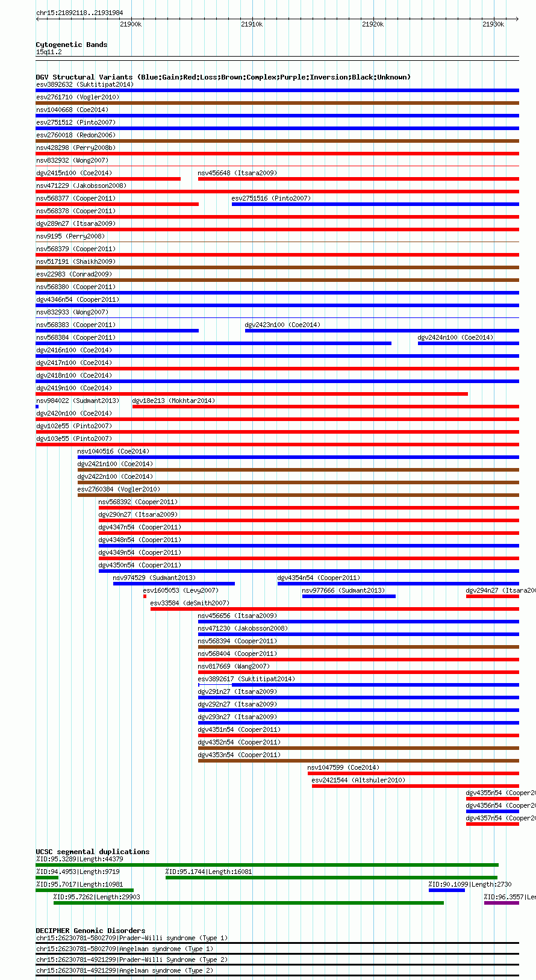
Task: Open the nsv1040516 (Coe2014) variant
Action: click(x=113, y=451)
